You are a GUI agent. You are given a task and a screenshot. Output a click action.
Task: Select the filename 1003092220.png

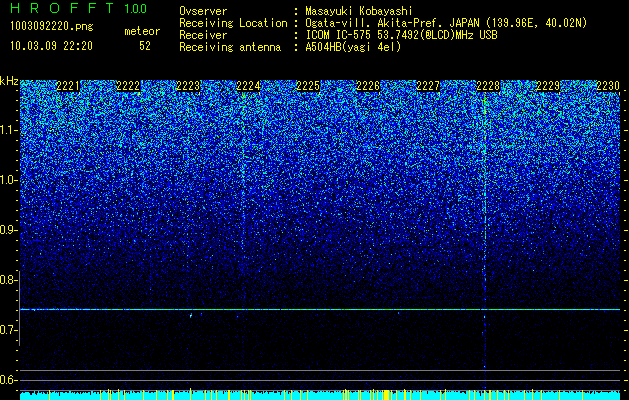point(52,26)
